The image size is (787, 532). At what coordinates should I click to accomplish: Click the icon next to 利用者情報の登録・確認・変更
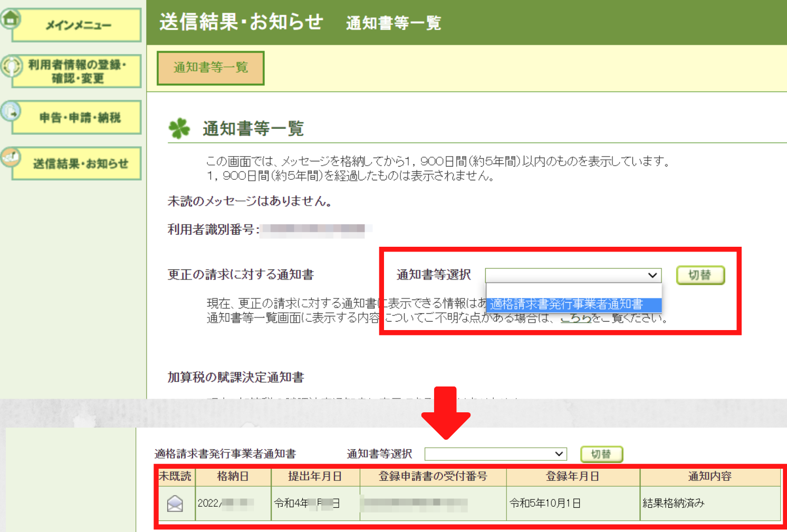(x=11, y=65)
